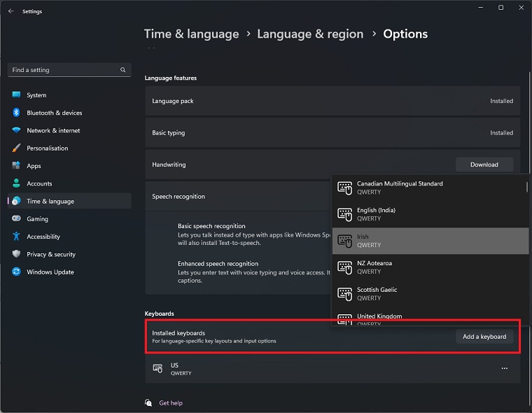Download the Handwriting feature
Image resolution: width=532 pixels, height=413 pixels.
484,164
